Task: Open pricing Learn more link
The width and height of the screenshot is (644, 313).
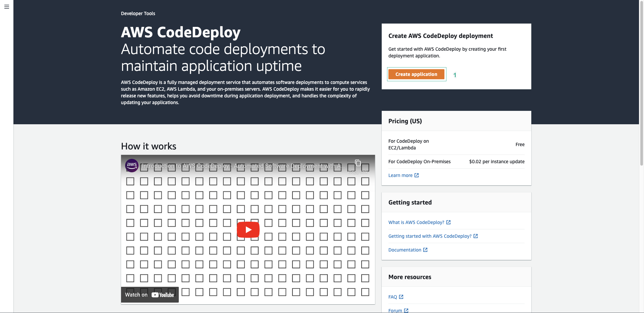Action: pos(400,175)
